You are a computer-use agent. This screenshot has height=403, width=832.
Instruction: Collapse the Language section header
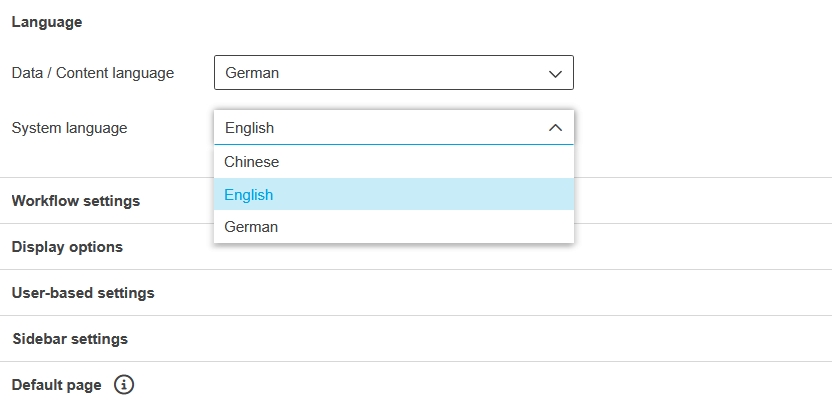point(47,22)
